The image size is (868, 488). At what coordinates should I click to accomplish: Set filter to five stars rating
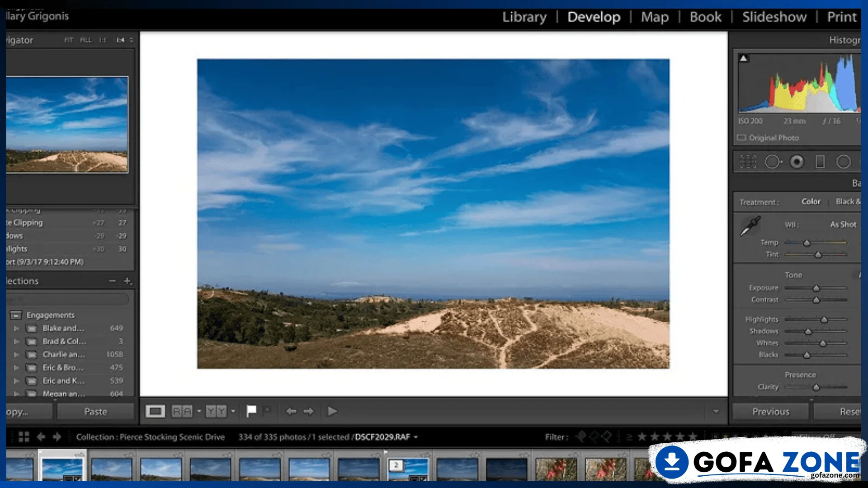(x=693, y=436)
